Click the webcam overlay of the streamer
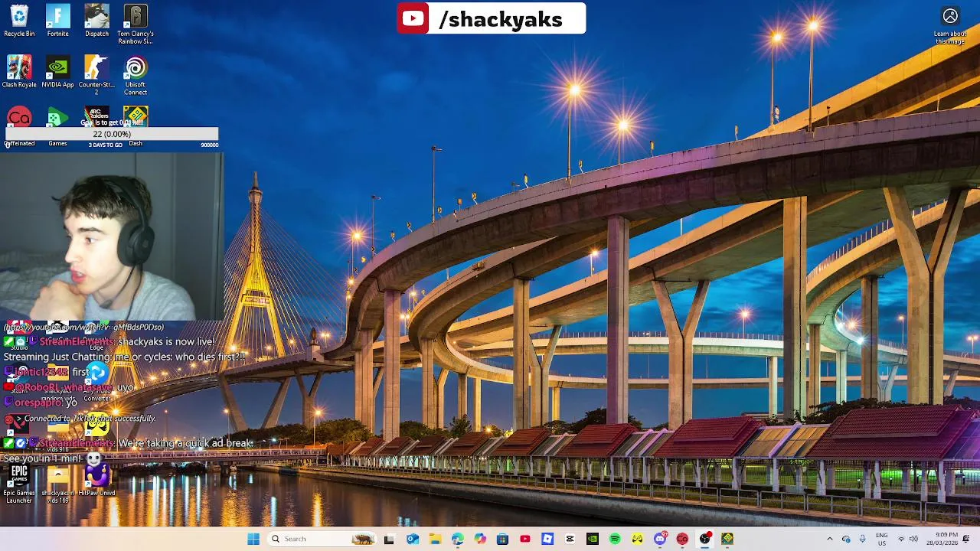This screenshot has height=551, width=980. click(x=111, y=236)
